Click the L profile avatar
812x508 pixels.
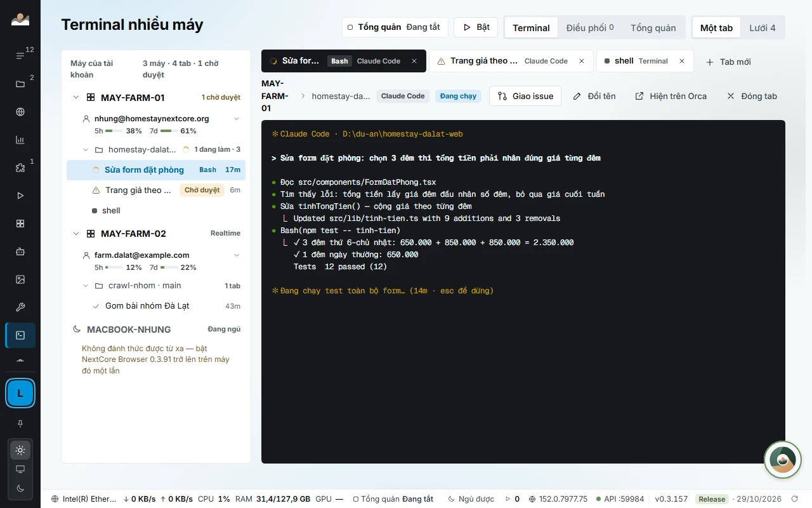click(20, 394)
